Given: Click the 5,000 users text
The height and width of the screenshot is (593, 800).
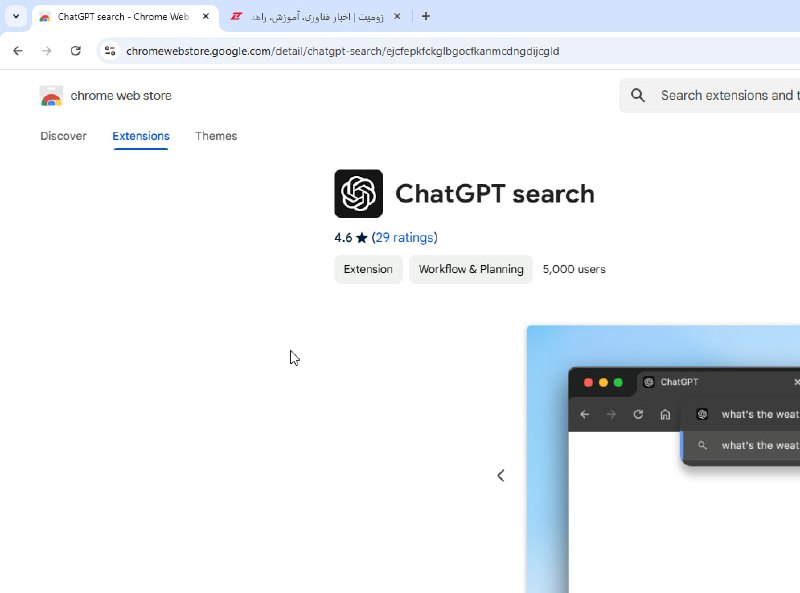Looking at the screenshot, I should [x=574, y=269].
